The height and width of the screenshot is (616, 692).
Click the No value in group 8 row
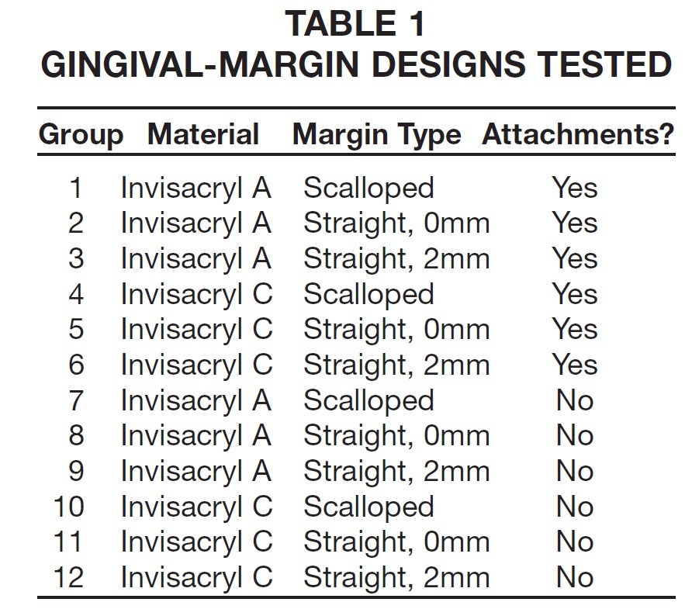point(575,435)
